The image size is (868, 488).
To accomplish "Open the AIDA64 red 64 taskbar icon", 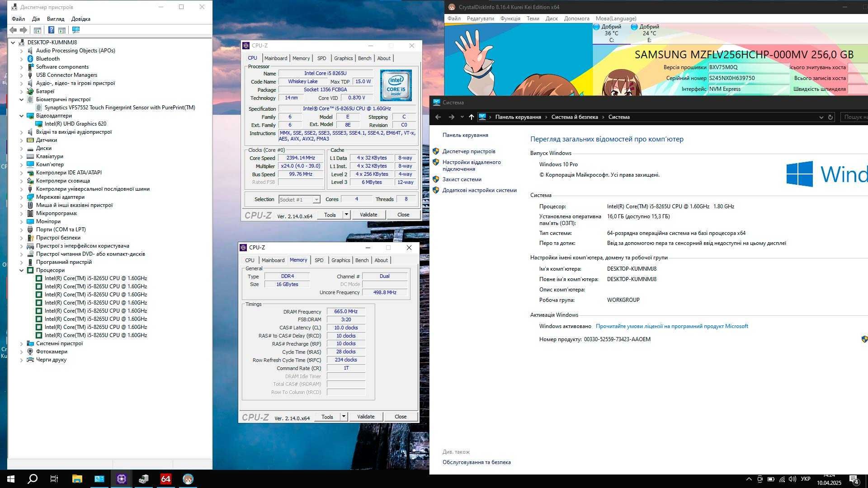I will [166, 479].
